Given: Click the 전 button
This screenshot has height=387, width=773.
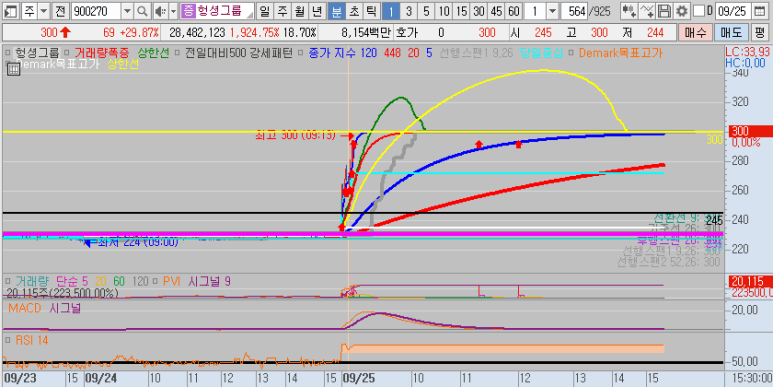Looking at the screenshot, I should pyautogui.click(x=60, y=10).
